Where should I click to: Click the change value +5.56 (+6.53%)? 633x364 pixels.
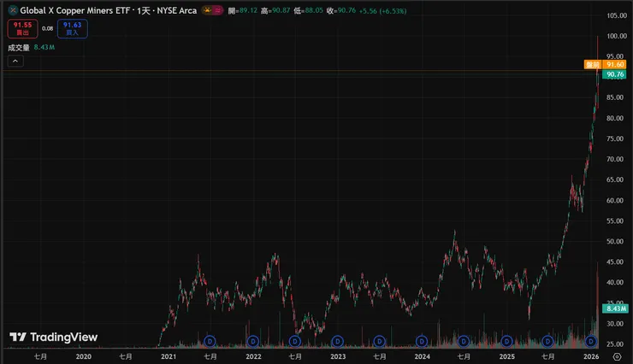point(382,11)
